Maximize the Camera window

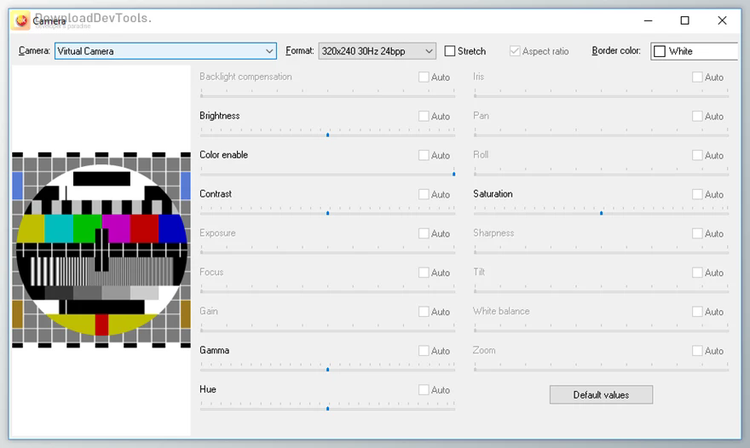[685, 21]
